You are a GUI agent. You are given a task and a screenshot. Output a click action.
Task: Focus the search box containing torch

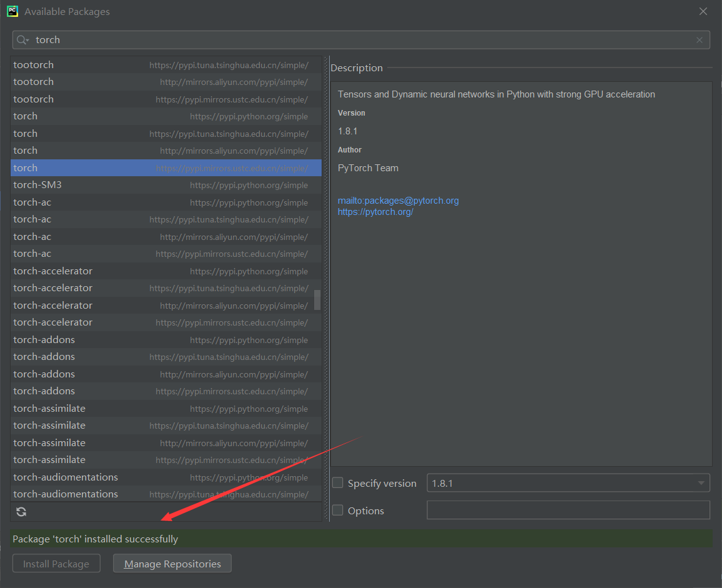click(361, 40)
